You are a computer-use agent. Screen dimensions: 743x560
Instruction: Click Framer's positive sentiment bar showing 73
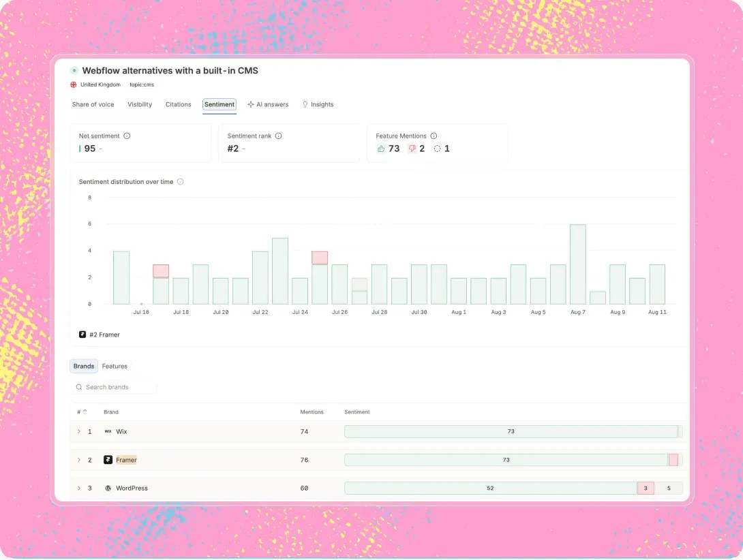506,460
